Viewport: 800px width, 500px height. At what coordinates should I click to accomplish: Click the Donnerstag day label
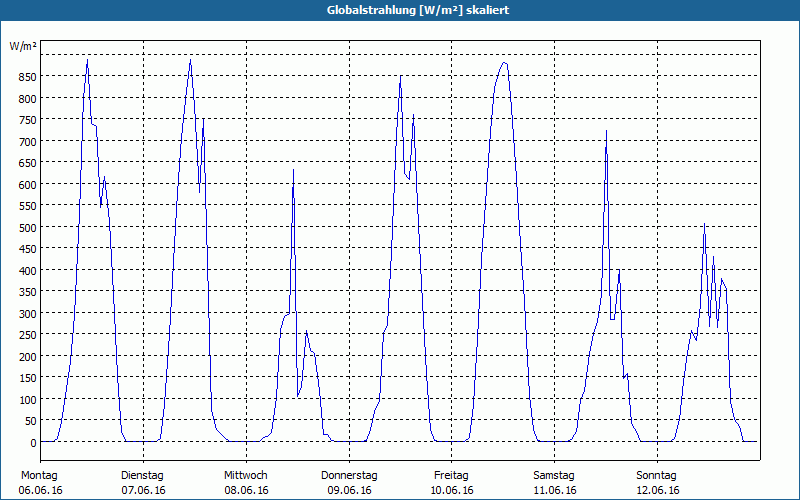click(x=349, y=476)
